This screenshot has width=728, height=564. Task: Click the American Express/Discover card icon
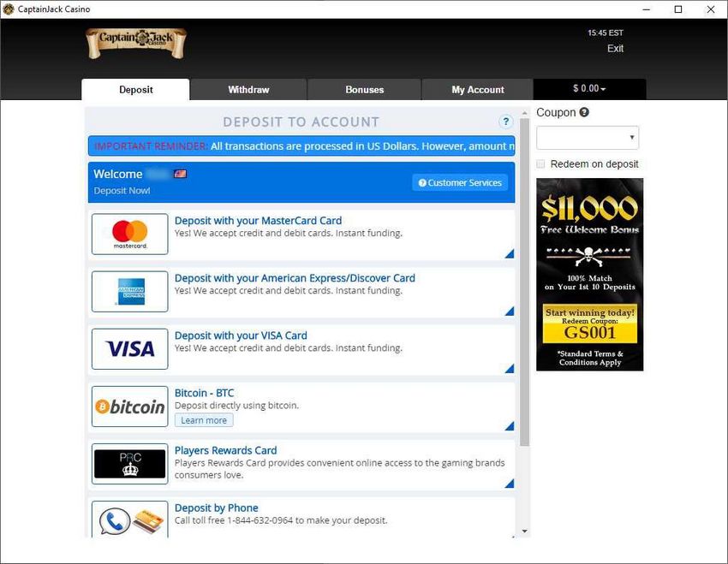pos(129,291)
